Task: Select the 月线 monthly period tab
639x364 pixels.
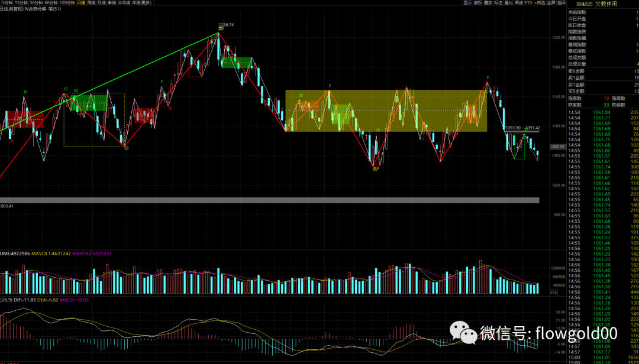Action: (x=101, y=2)
